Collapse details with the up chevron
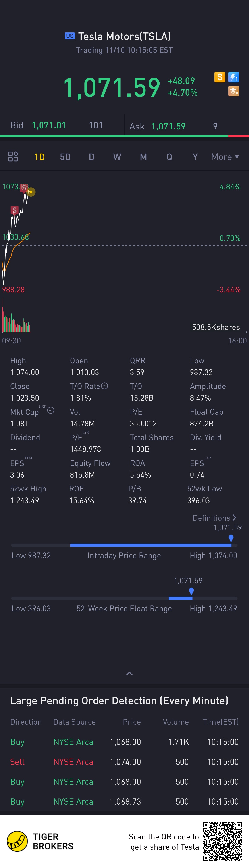 (129, 674)
